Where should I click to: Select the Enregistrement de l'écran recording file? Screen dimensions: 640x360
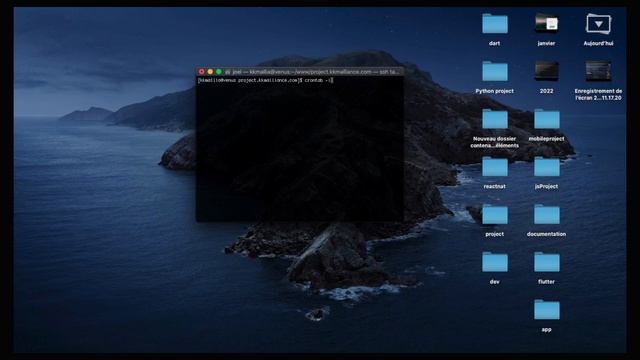point(598,71)
